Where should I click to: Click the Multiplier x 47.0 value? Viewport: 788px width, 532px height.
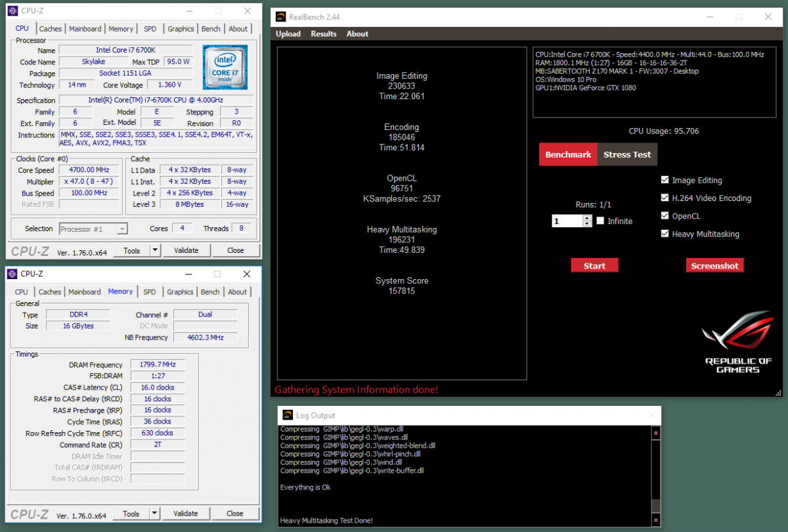tap(89, 181)
